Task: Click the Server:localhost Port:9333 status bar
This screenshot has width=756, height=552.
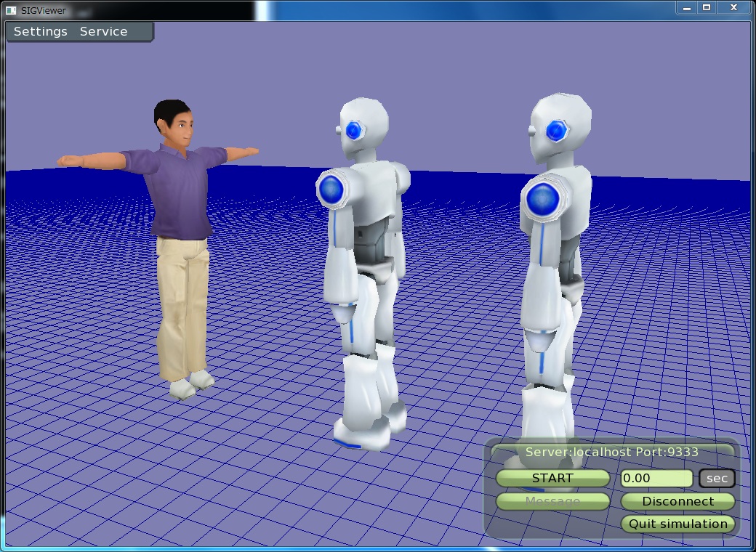Action: [611, 452]
